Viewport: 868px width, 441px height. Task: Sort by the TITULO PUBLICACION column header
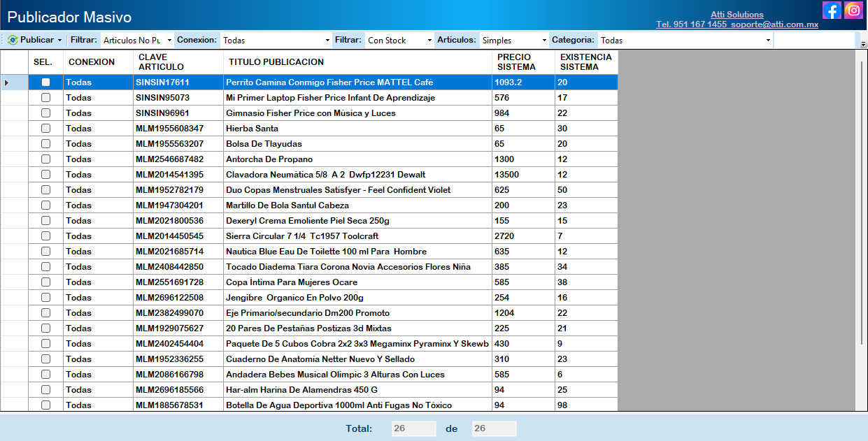point(357,62)
